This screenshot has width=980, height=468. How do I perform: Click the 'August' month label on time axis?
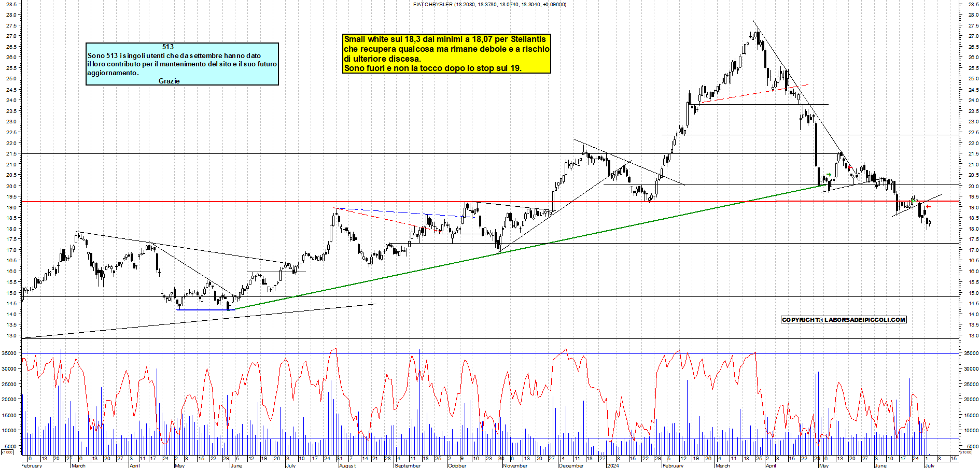[x=347, y=465]
